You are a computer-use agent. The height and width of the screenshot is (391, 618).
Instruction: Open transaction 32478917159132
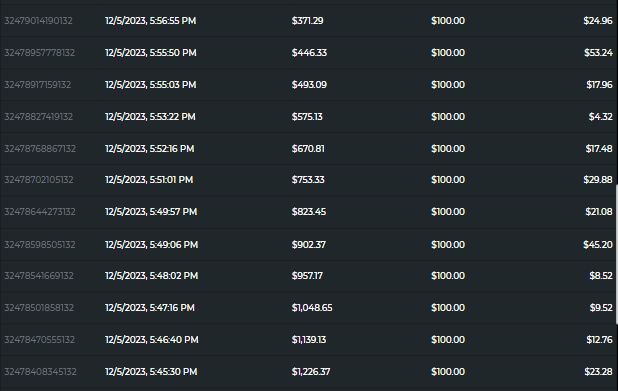tap(37, 85)
